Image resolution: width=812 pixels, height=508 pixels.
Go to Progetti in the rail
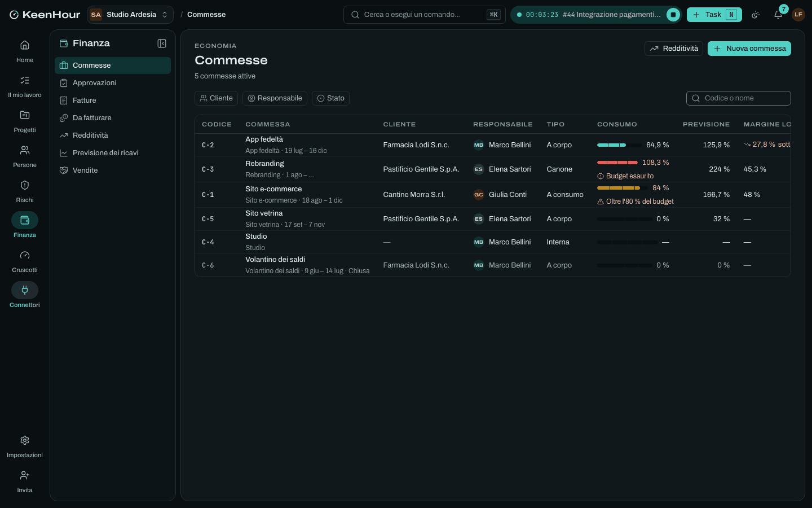point(25,121)
